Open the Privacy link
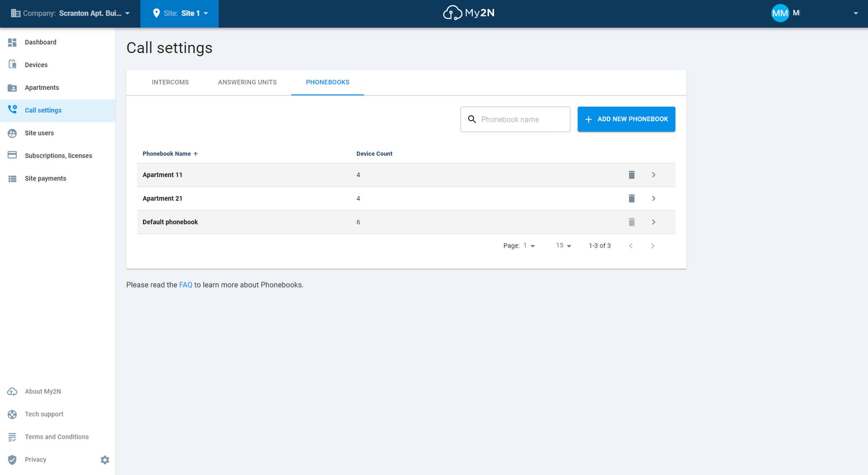The width and height of the screenshot is (868, 475). pyautogui.click(x=35, y=460)
